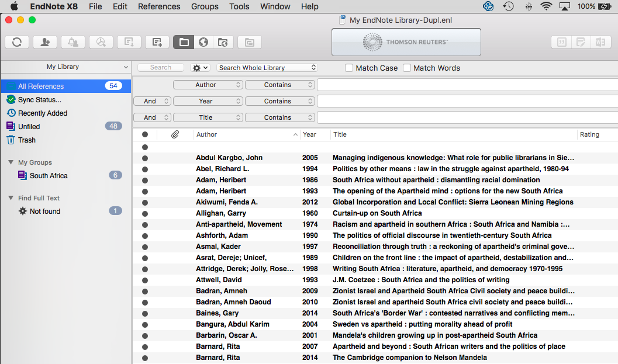Sort by the Rating column header

(x=597, y=134)
